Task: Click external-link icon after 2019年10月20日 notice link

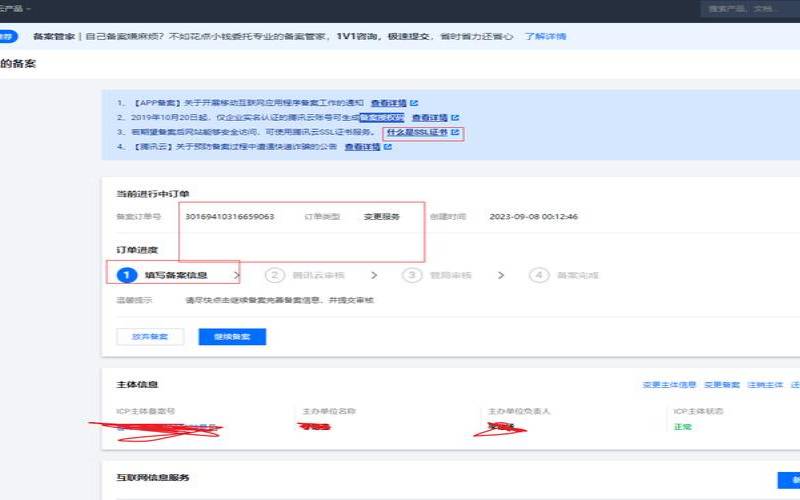Action: coord(455,117)
